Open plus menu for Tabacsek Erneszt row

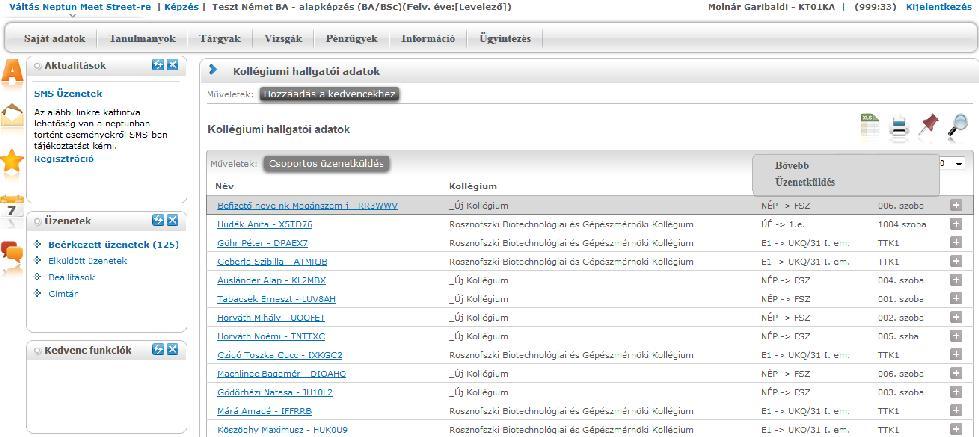[955, 299]
